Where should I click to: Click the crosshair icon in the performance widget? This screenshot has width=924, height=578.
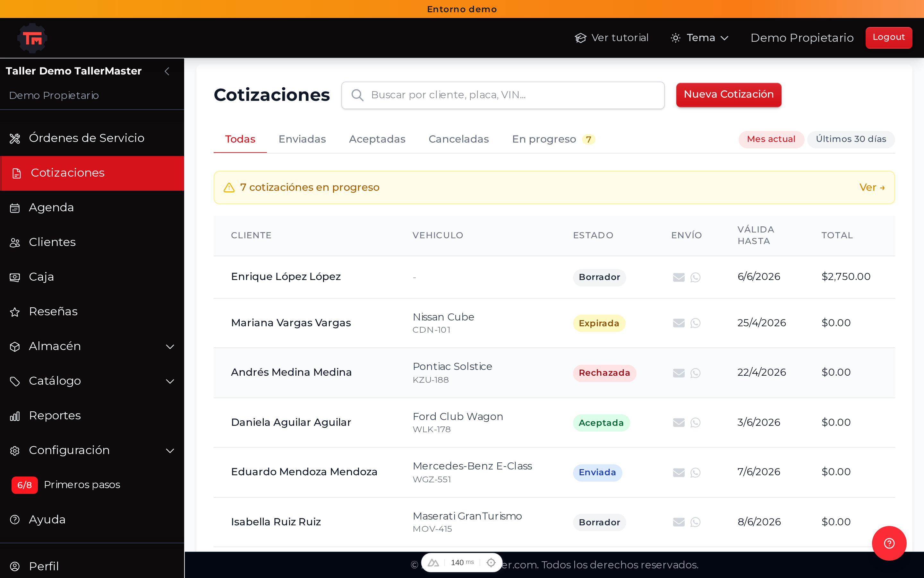pyautogui.click(x=491, y=562)
